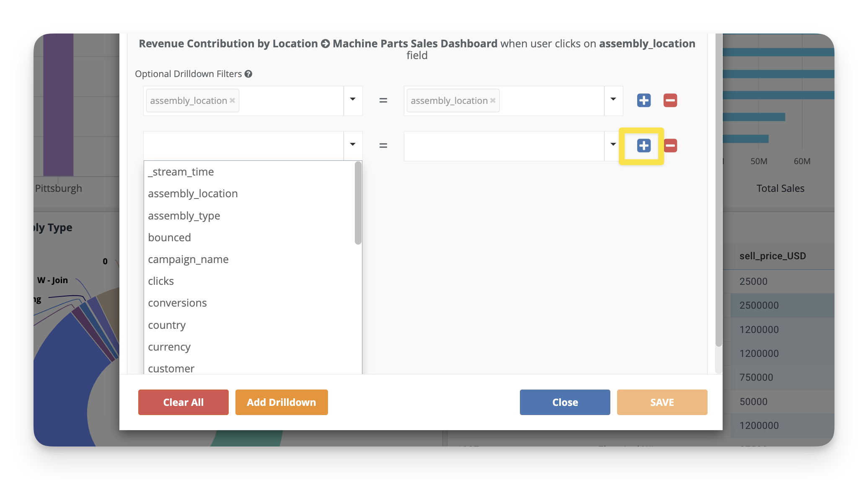
Task: Select _stream_time from the dropdown list
Action: [181, 172]
